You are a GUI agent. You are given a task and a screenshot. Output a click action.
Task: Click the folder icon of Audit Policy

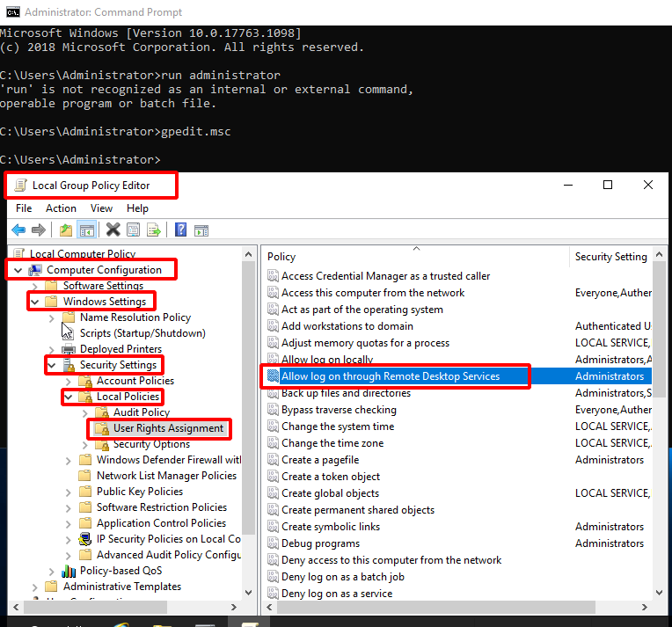coord(102,412)
